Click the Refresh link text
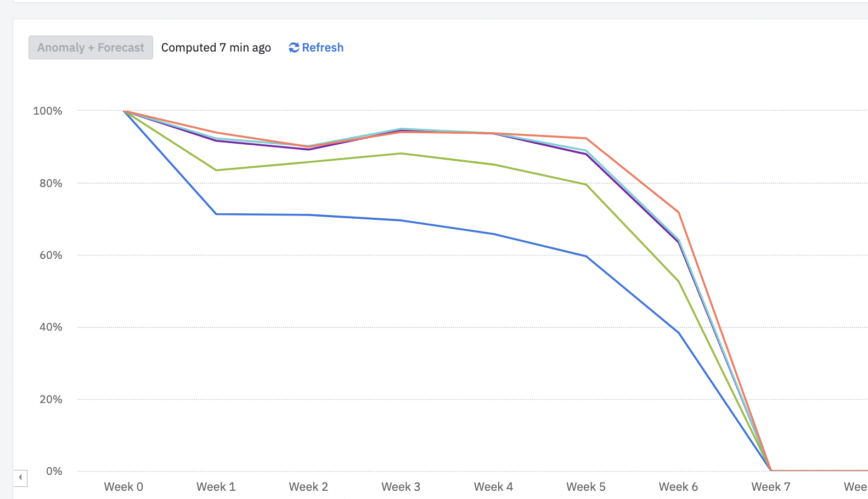 [323, 48]
